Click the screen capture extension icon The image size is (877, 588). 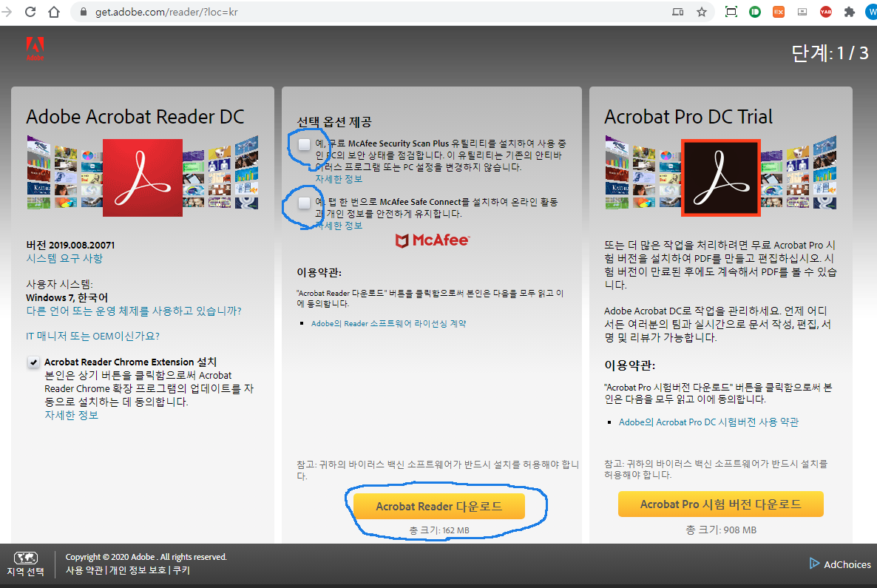731,12
